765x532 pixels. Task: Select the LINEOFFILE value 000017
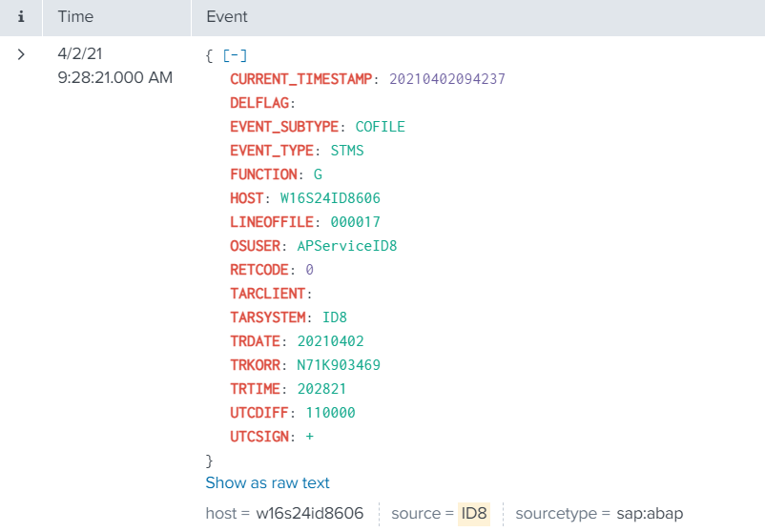pyautogui.click(x=356, y=222)
